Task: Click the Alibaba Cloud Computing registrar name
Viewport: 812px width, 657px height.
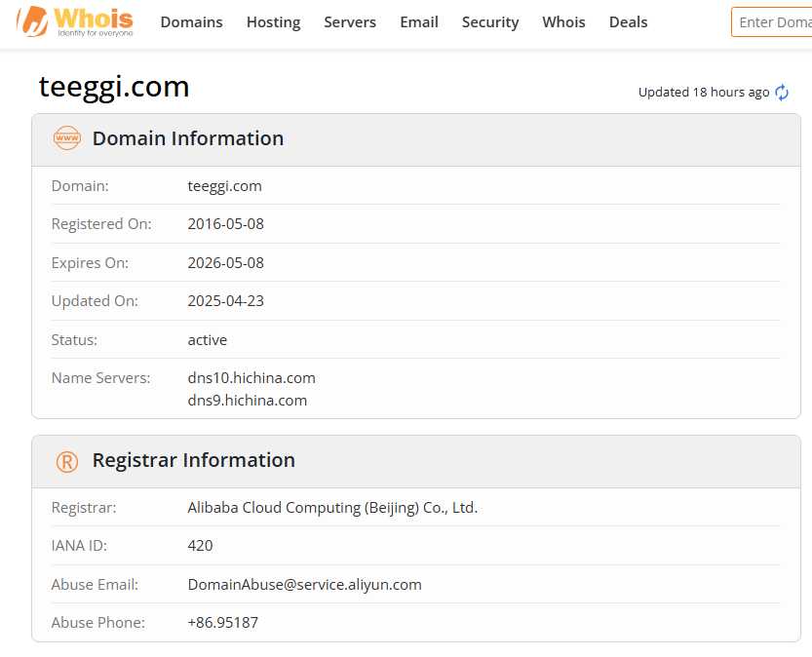Action: pos(332,507)
